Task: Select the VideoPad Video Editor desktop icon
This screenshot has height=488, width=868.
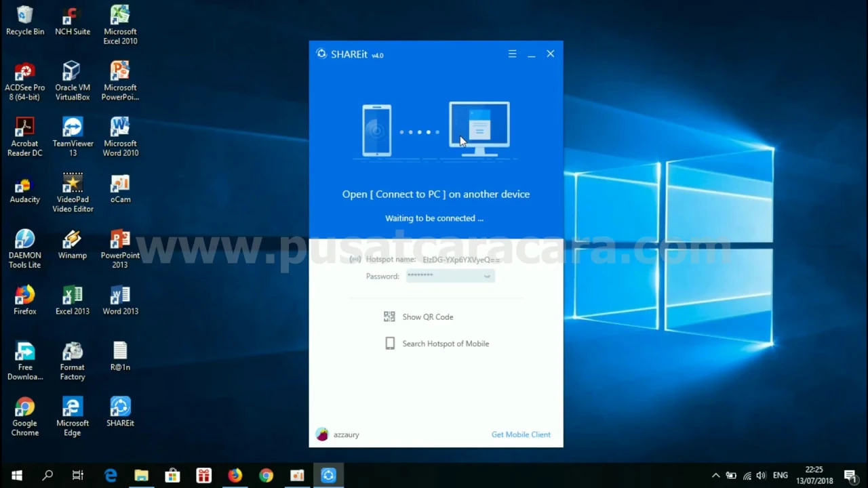Action: pyautogui.click(x=73, y=193)
